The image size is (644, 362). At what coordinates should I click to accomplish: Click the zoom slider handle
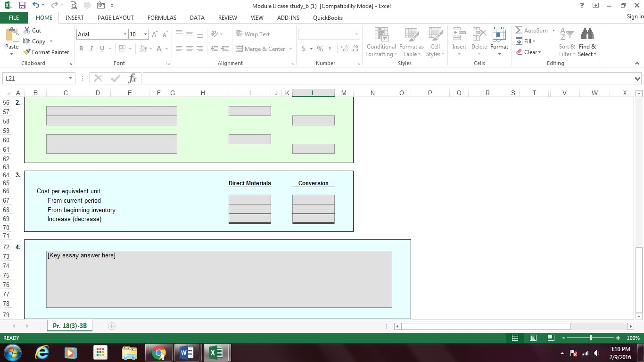click(x=590, y=338)
